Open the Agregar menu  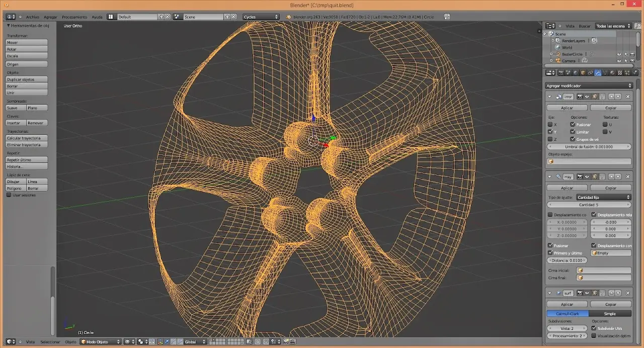(x=50, y=17)
